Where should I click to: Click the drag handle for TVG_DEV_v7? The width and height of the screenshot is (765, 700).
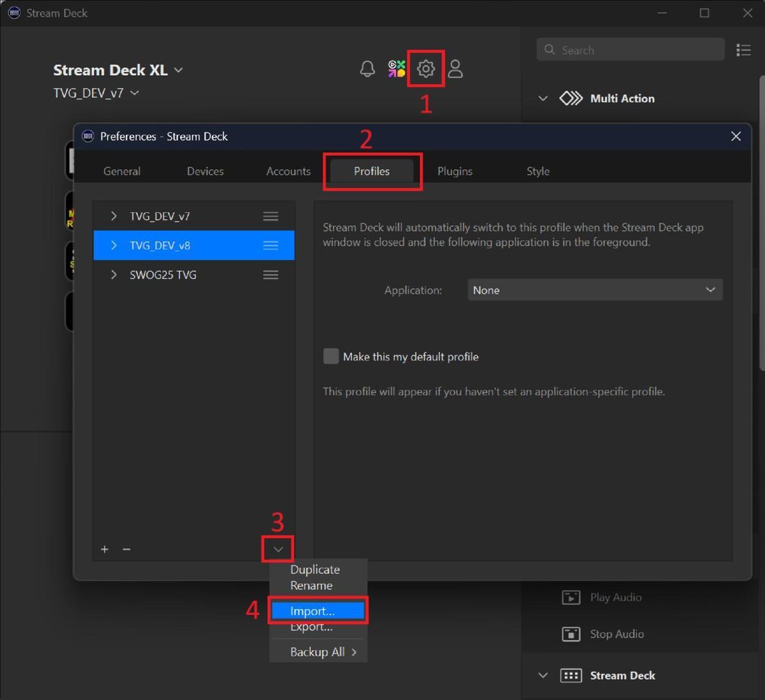coord(271,216)
